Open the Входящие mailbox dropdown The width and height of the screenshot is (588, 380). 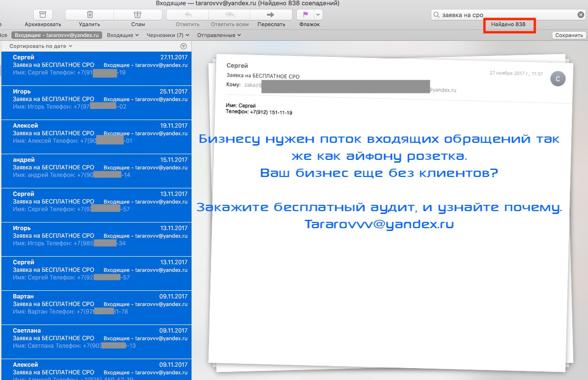pos(123,35)
